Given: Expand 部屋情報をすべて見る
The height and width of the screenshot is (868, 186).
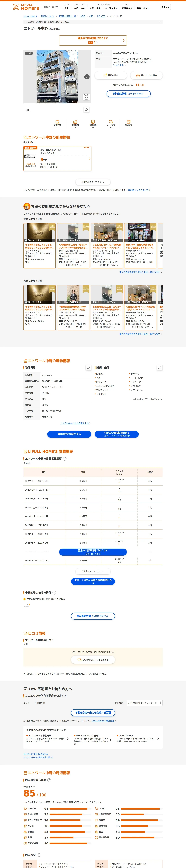Looking at the screenshot, I should point(93,182).
